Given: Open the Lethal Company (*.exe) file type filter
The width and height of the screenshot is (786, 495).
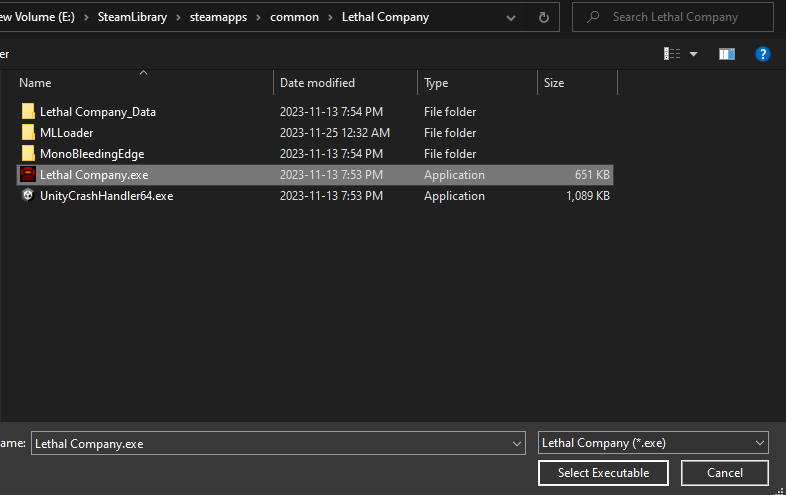Looking at the screenshot, I should tap(653, 443).
